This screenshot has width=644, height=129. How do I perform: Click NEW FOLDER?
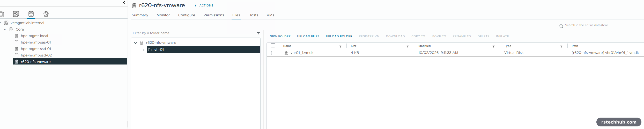[x=280, y=36]
